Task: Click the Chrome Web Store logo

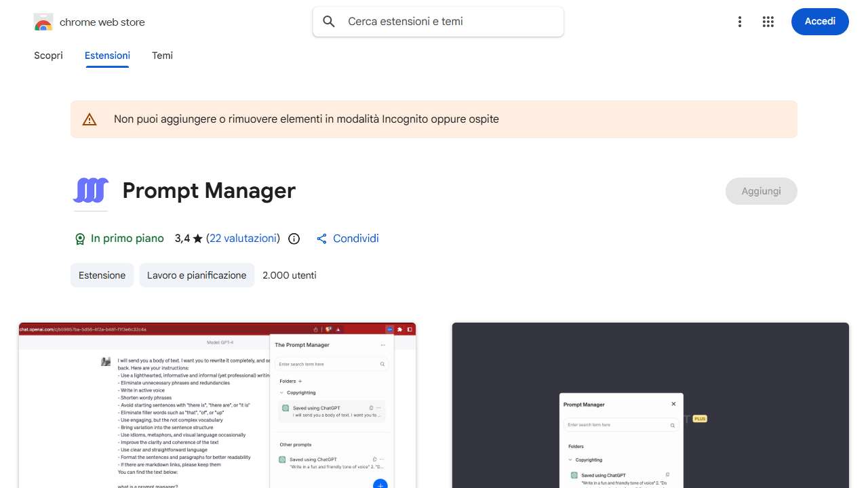Action: click(x=43, y=22)
